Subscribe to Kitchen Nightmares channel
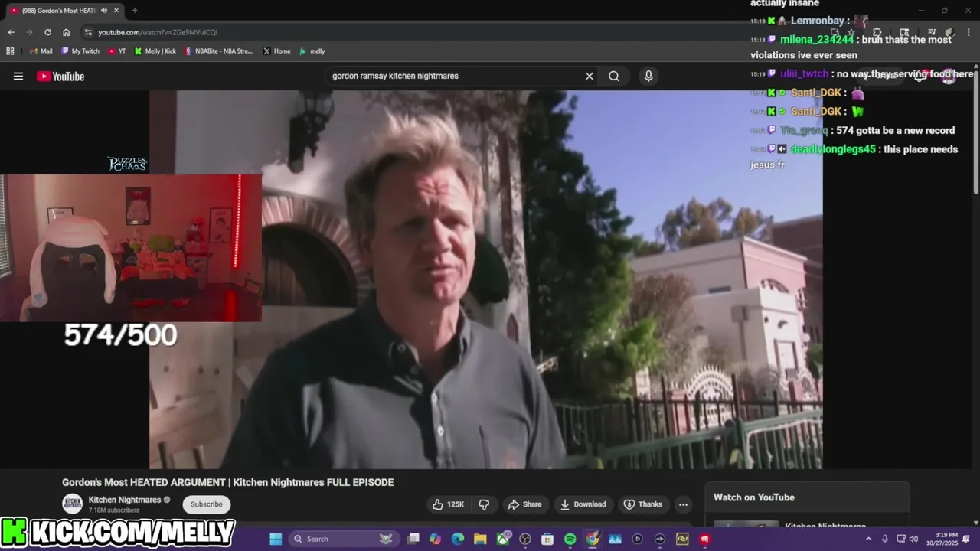980x551 pixels. pos(207,504)
